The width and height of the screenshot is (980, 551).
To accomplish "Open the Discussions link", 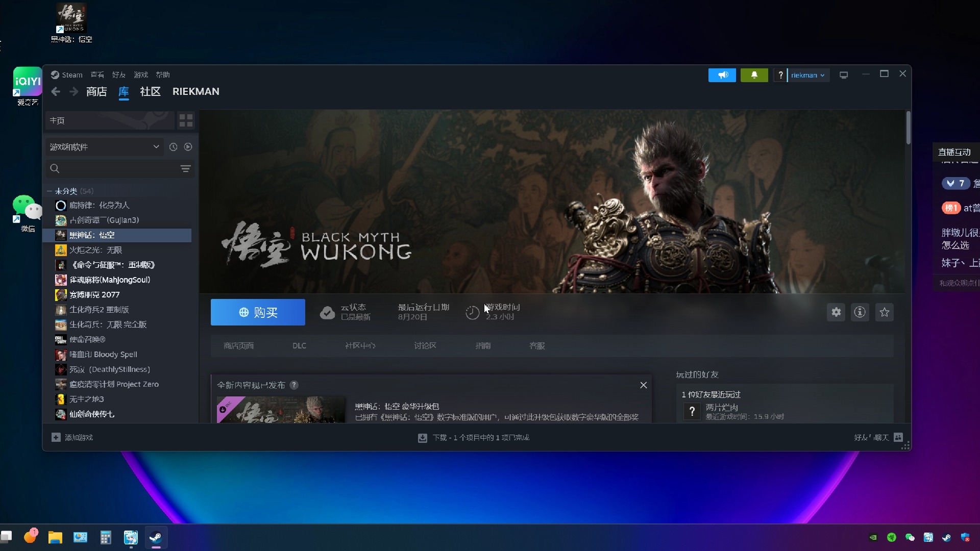I will click(425, 346).
